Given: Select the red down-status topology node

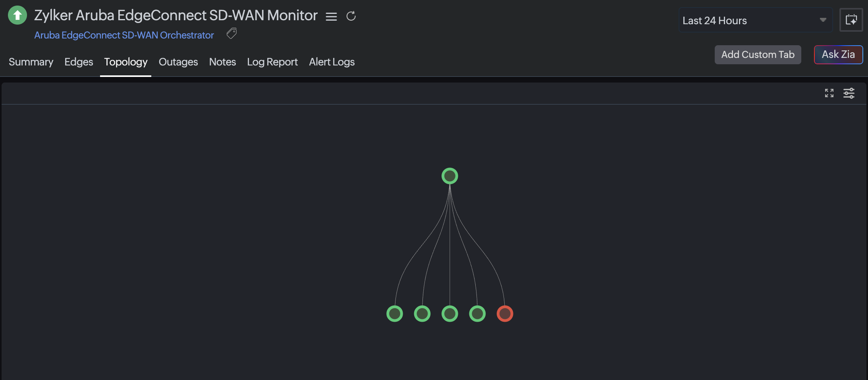Looking at the screenshot, I should click(x=505, y=314).
